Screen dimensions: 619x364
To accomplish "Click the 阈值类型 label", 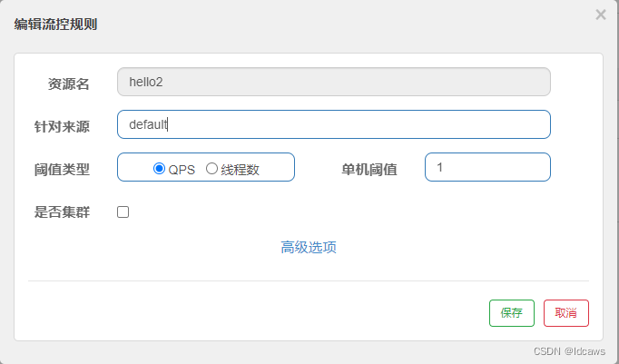I will (x=62, y=170).
